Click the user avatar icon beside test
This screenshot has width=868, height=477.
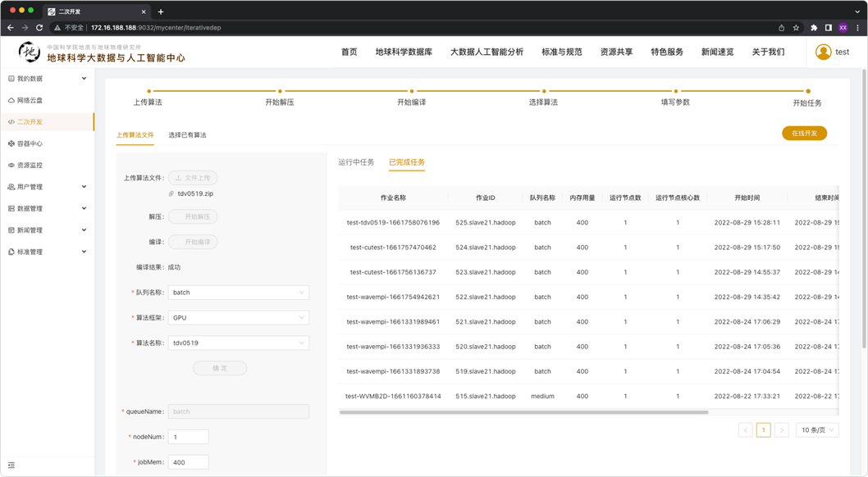(x=823, y=52)
